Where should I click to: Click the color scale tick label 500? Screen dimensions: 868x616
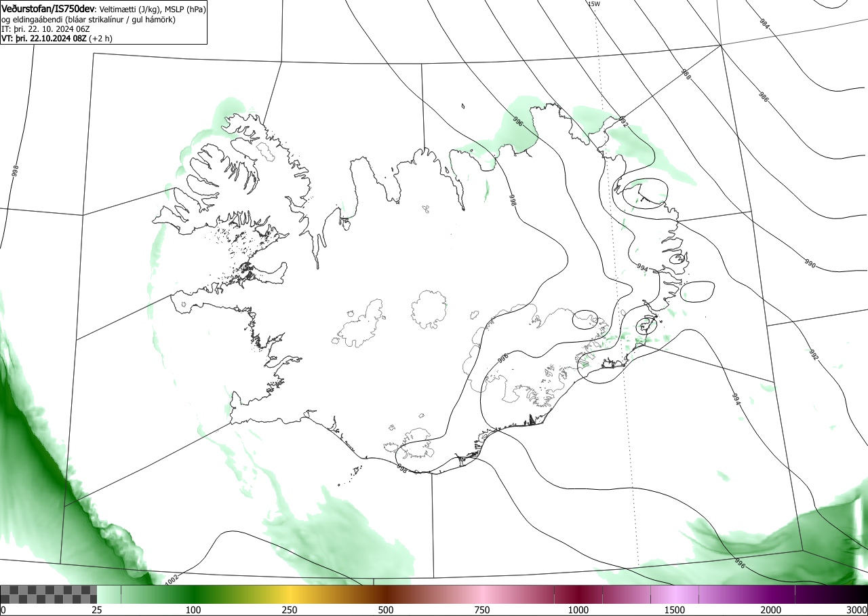(386, 610)
